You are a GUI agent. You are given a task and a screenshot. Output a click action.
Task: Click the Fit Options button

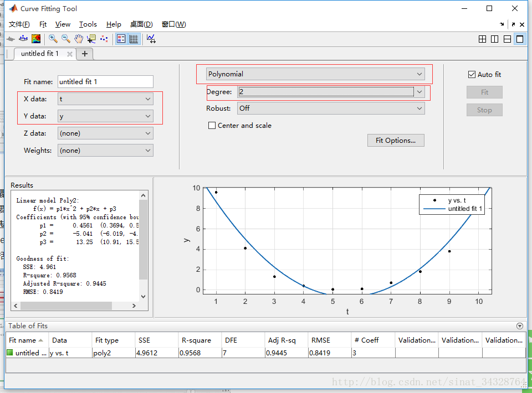click(396, 141)
